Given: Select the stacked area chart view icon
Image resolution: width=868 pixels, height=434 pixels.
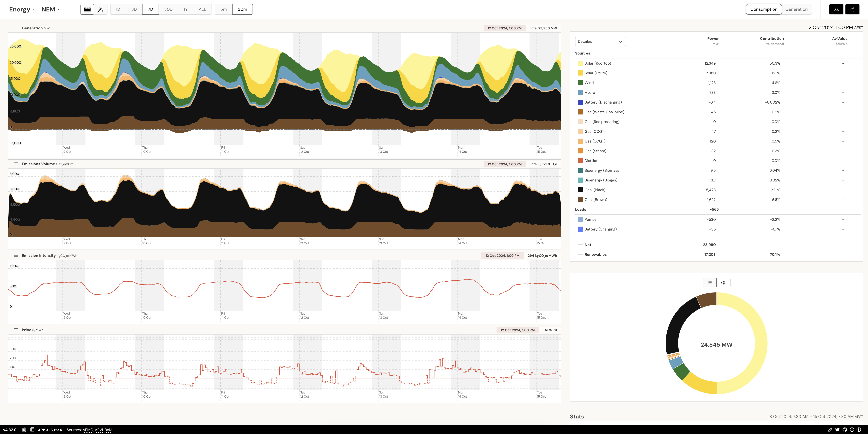Looking at the screenshot, I should (87, 9).
